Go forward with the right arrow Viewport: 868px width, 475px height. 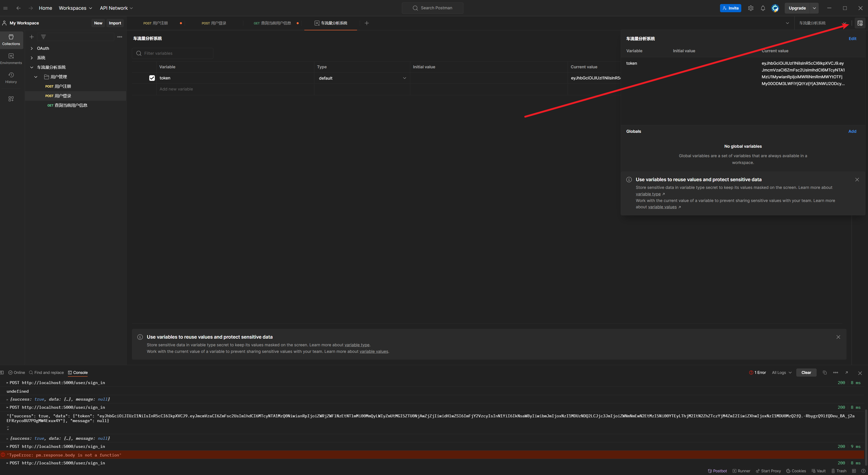[x=31, y=8]
